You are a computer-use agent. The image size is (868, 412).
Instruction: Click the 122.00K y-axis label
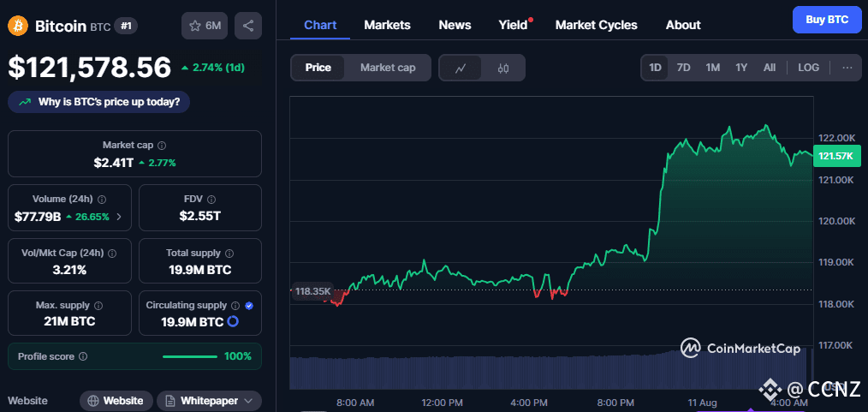pyautogui.click(x=836, y=138)
